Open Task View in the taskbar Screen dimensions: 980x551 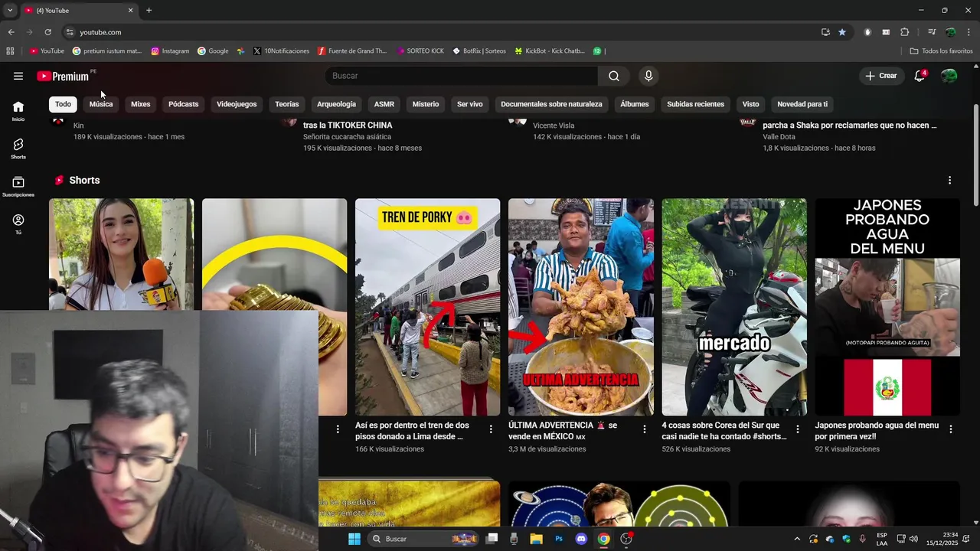(x=492, y=539)
